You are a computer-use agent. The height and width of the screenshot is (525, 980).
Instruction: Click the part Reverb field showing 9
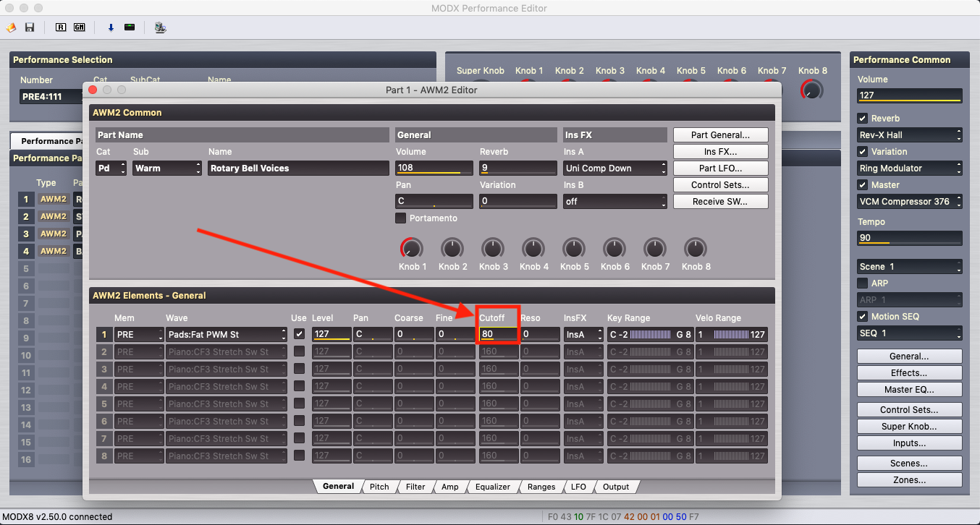(518, 168)
